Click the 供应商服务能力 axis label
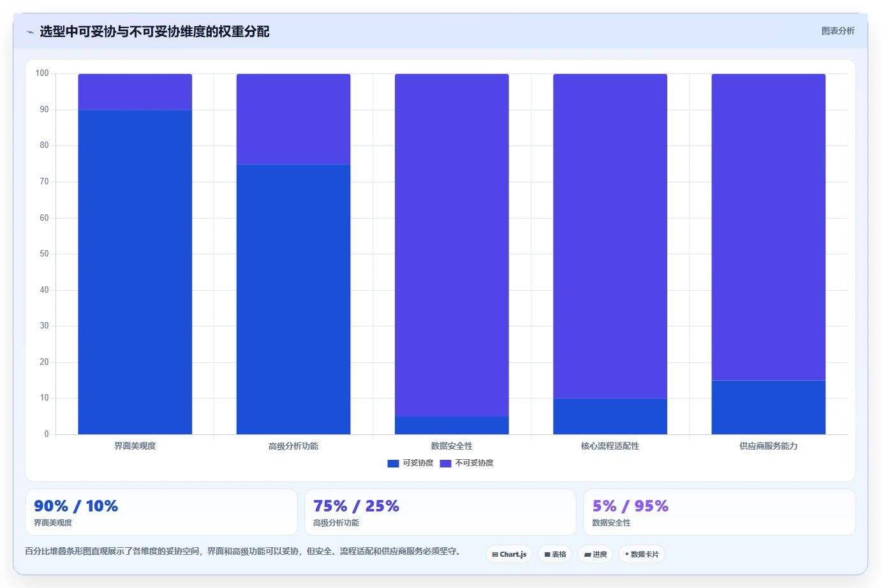 [x=769, y=446]
